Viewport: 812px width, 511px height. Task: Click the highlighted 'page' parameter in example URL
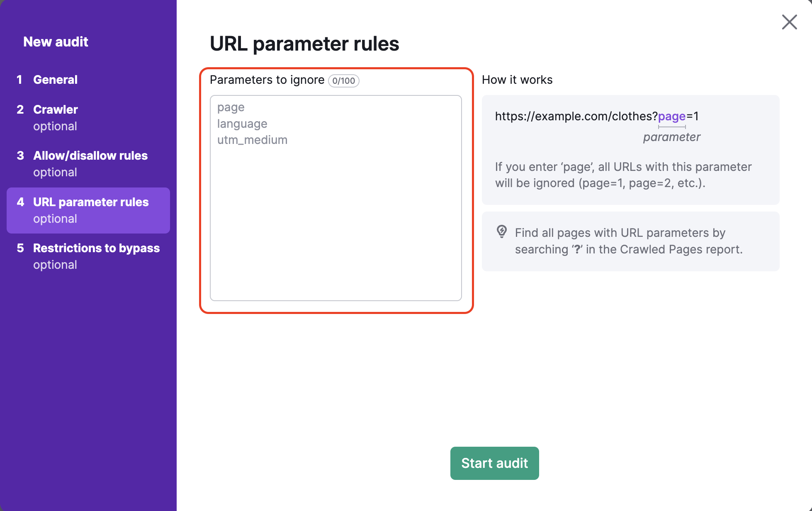pyautogui.click(x=671, y=117)
